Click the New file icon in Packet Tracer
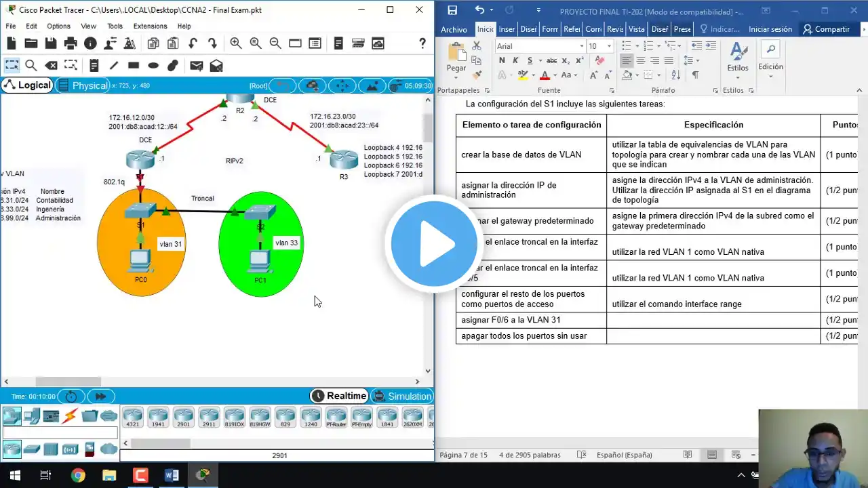The image size is (868, 488). click(11, 43)
